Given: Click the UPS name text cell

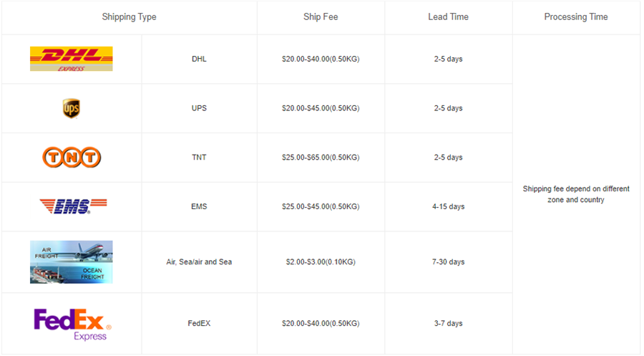Looking at the screenshot, I should click(x=199, y=108).
